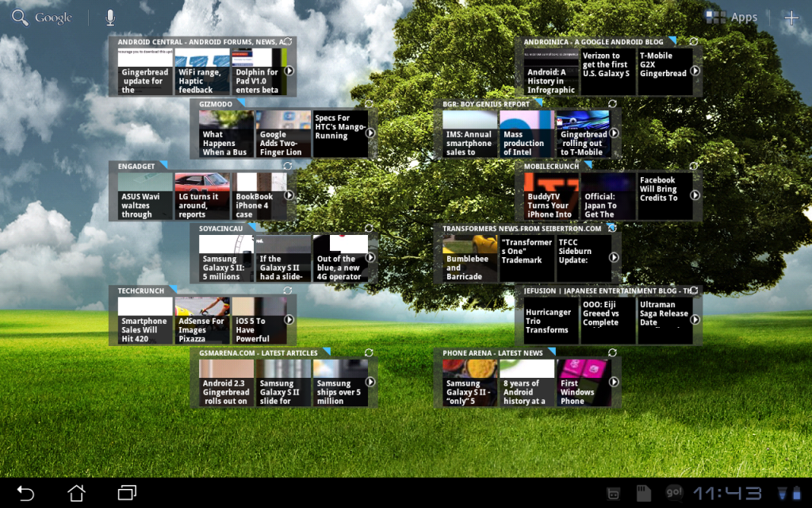The height and width of the screenshot is (508, 812).
Task: Activate voice search microphone icon
Action: 110,17
